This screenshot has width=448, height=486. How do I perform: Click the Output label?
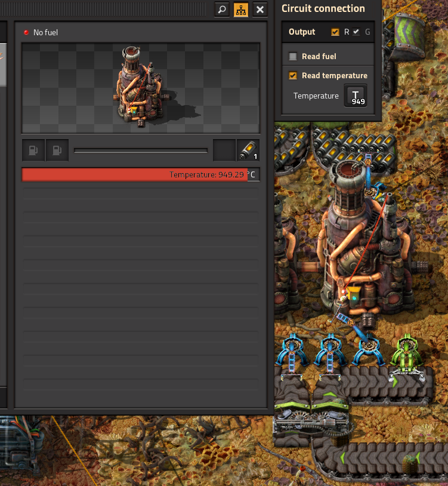click(x=302, y=32)
